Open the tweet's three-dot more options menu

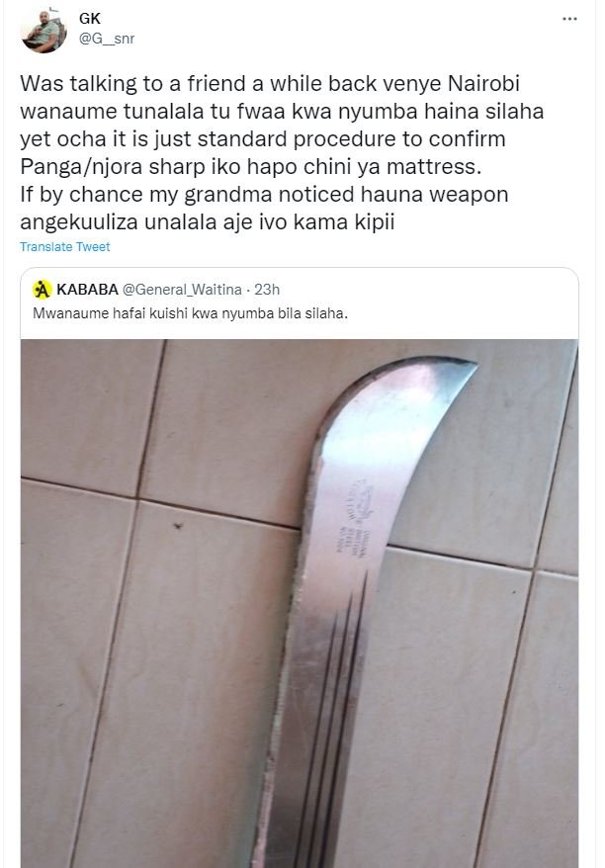(569, 19)
